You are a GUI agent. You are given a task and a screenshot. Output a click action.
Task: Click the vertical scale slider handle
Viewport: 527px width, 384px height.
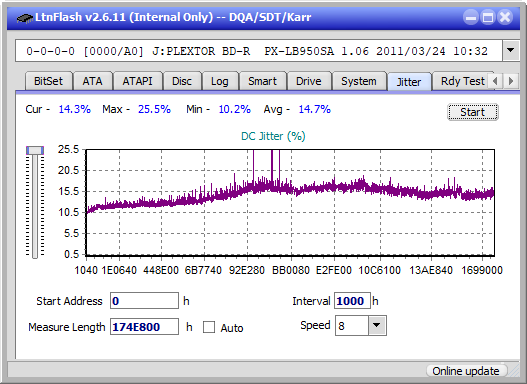35,150
